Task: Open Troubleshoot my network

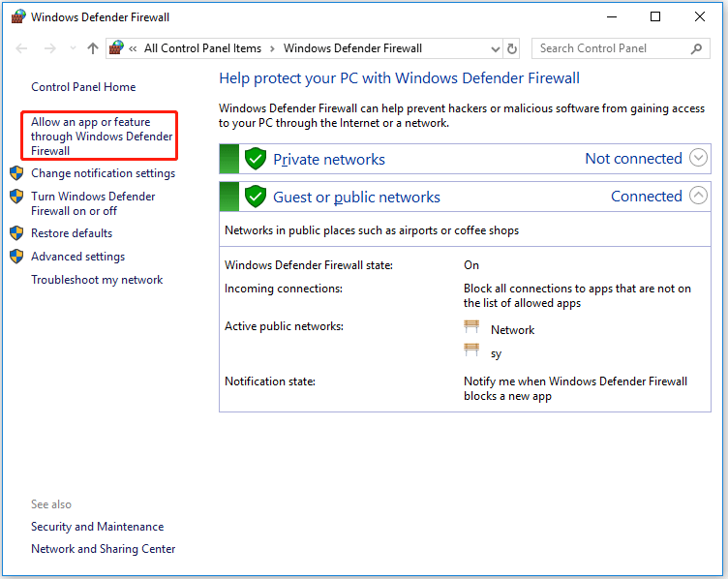Action: [97, 280]
